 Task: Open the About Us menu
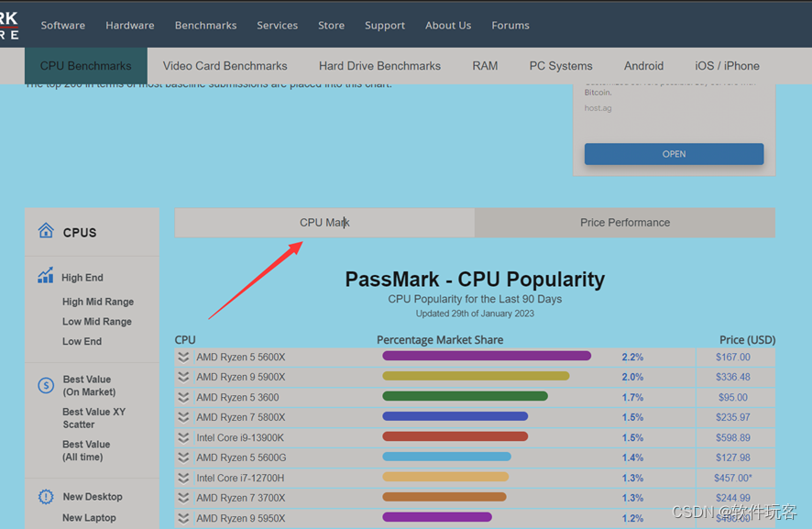point(448,26)
